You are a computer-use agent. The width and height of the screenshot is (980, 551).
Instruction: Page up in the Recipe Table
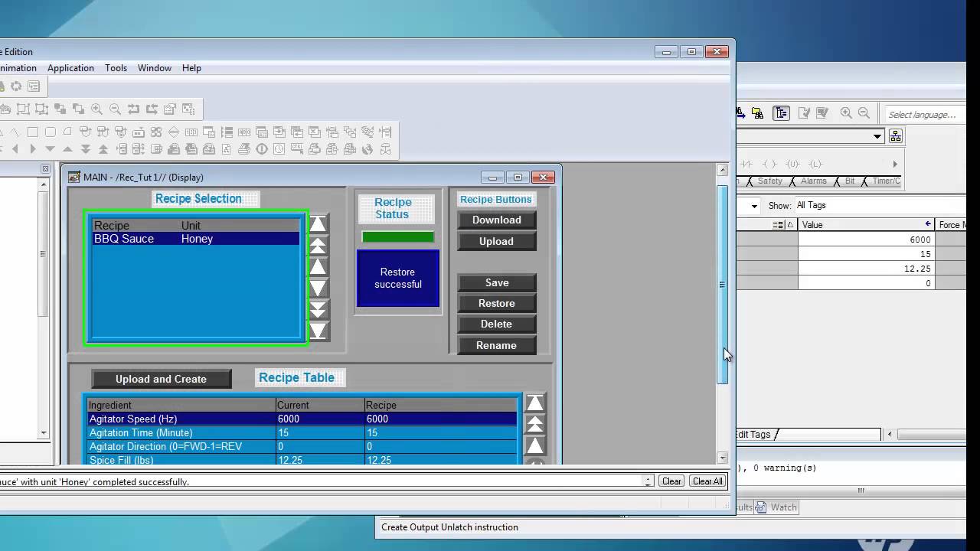pyautogui.click(x=535, y=424)
